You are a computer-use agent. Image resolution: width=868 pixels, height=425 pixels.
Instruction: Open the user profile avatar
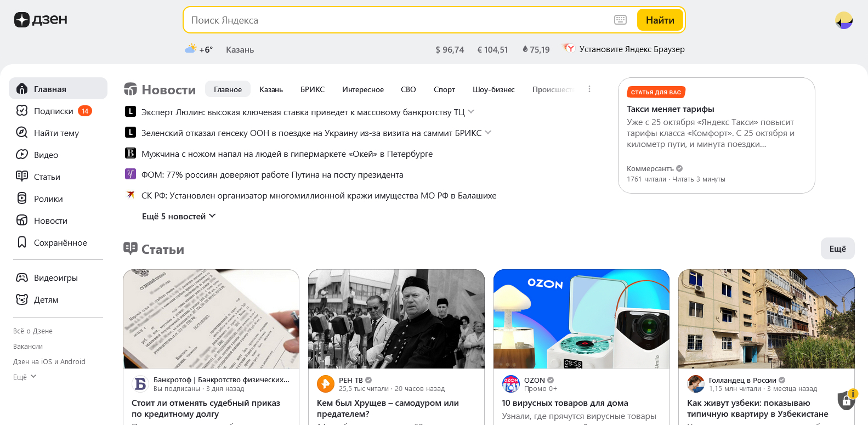click(x=844, y=20)
